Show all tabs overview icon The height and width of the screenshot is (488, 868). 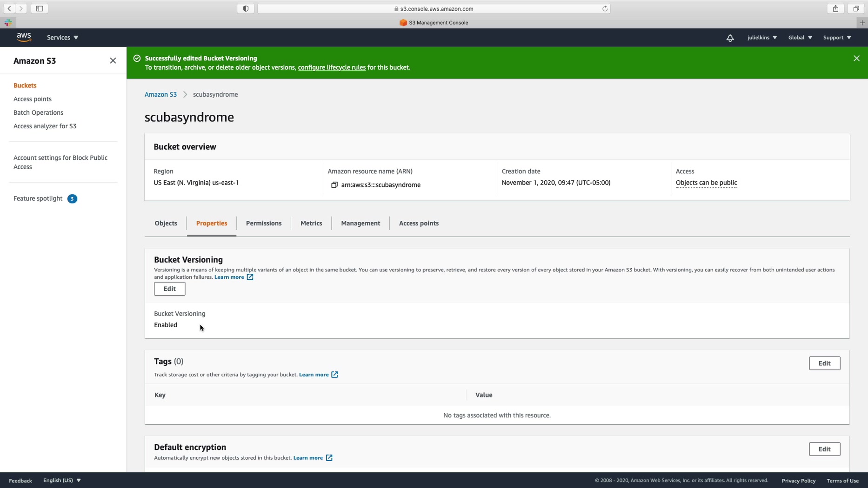pyautogui.click(x=856, y=8)
